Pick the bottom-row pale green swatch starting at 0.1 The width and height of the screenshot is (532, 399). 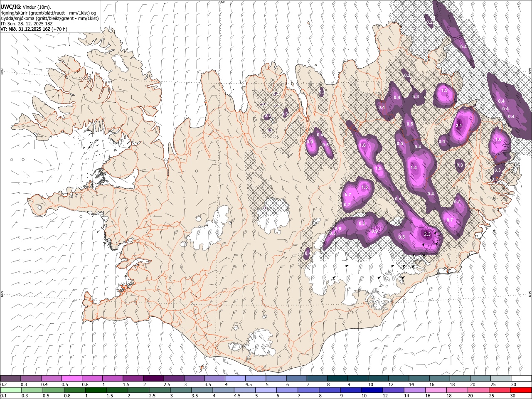[x=11, y=390]
